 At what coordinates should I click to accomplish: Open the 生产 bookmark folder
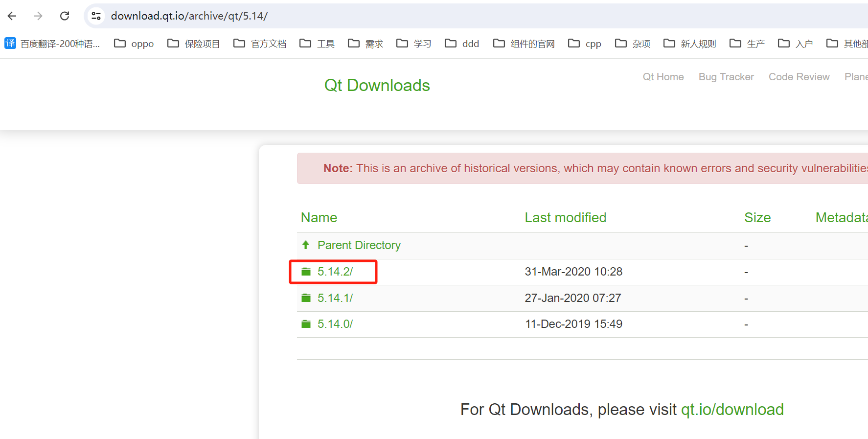(x=747, y=44)
